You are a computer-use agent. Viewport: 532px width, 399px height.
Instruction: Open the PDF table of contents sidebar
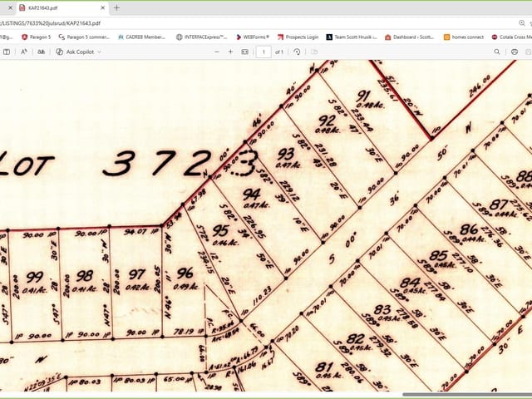pyautogui.click(x=7, y=52)
